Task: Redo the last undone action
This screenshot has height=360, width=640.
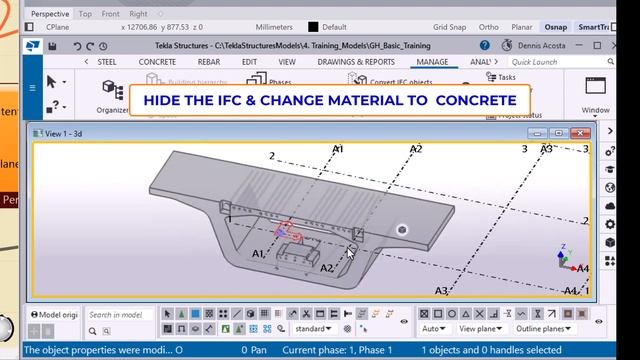Action: coord(90,46)
